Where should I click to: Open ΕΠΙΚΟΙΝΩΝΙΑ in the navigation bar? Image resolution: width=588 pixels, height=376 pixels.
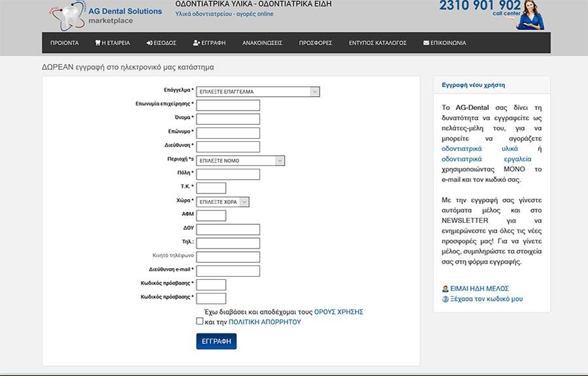pos(445,43)
